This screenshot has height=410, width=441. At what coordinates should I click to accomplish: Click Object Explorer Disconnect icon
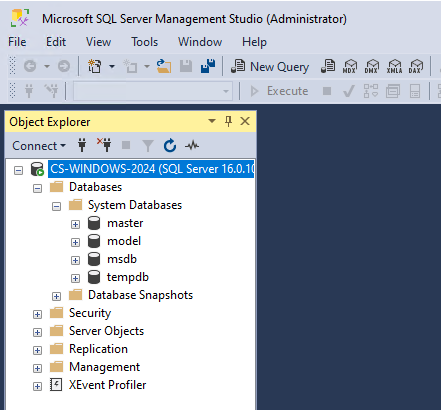pyautogui.click(x=104, y=145)
